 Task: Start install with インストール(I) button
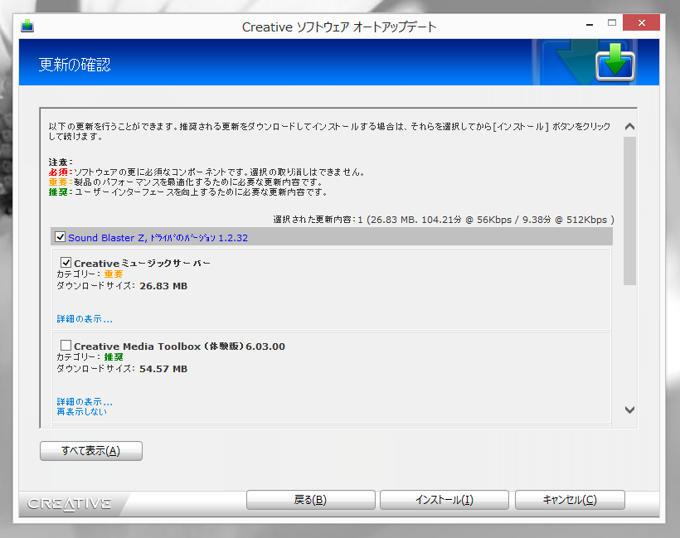(x=444, y=500)
